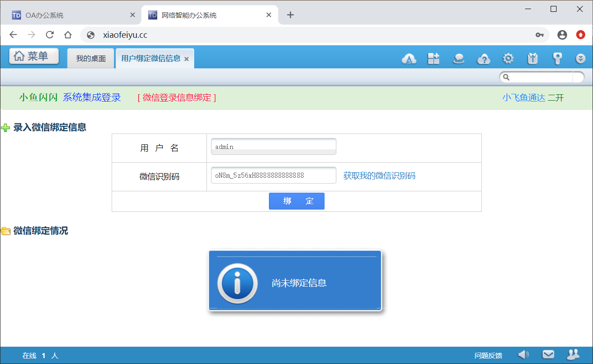Viewport: 593px width, 364px height.
Task: Open the envelope messages icon
Action: point(548,355)
